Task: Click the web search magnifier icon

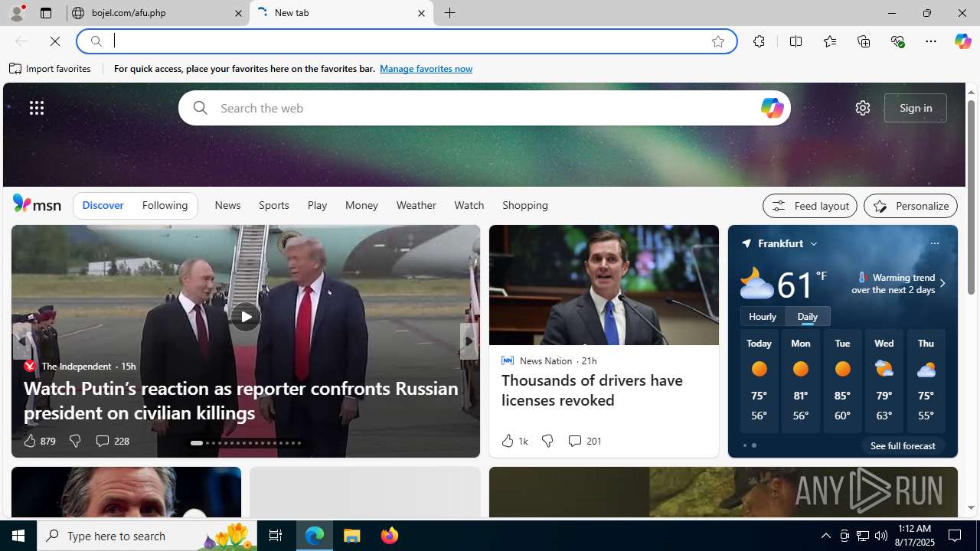Action: (x=201, y=108)
